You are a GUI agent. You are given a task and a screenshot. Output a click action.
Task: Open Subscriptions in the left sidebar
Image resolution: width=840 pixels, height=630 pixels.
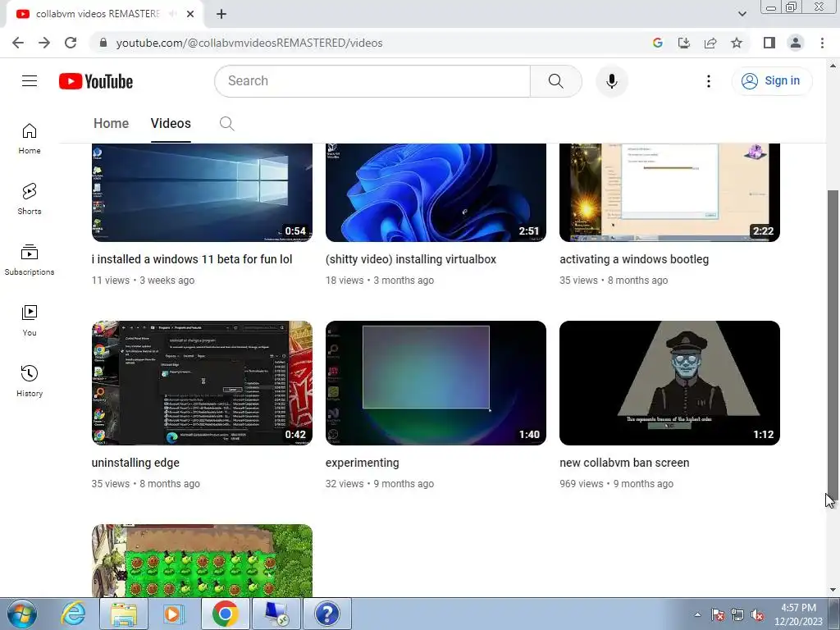pos(30,260)
